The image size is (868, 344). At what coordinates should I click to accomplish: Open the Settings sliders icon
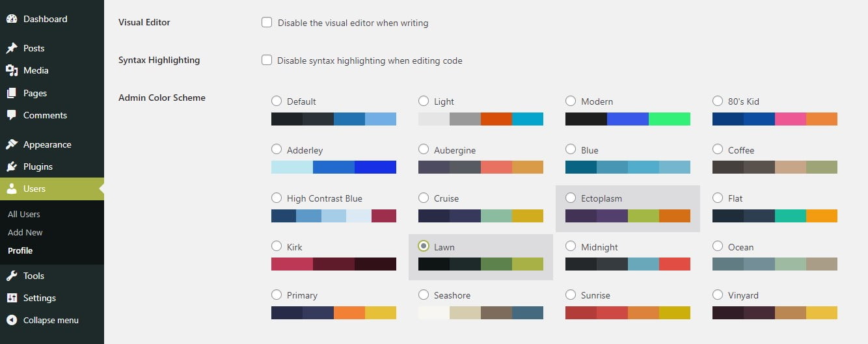pos(12,298)
